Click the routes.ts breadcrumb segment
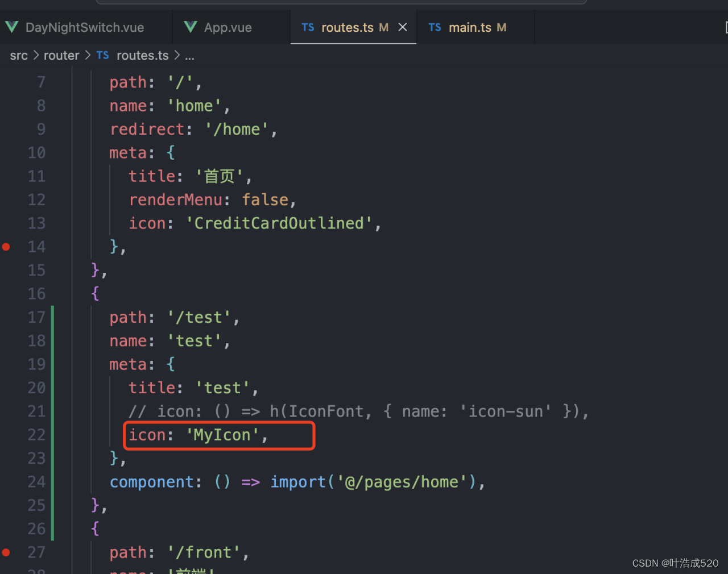 coord(143,56)
